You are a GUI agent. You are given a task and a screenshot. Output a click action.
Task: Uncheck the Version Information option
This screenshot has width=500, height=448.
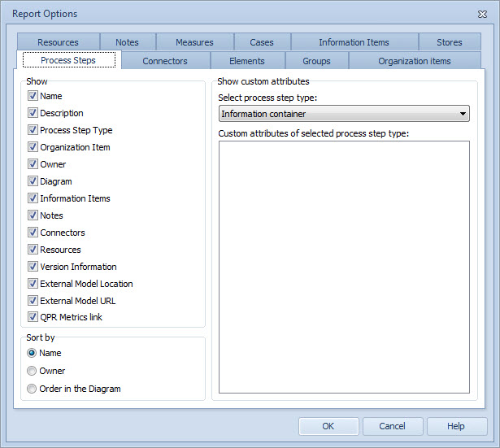coord(33,267)
